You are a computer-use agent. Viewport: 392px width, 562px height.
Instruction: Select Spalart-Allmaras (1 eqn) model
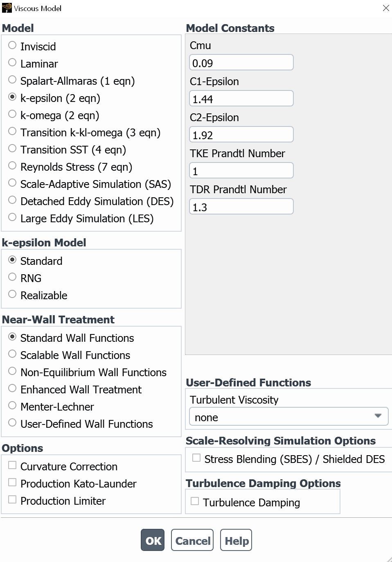(x=12, y=80)
